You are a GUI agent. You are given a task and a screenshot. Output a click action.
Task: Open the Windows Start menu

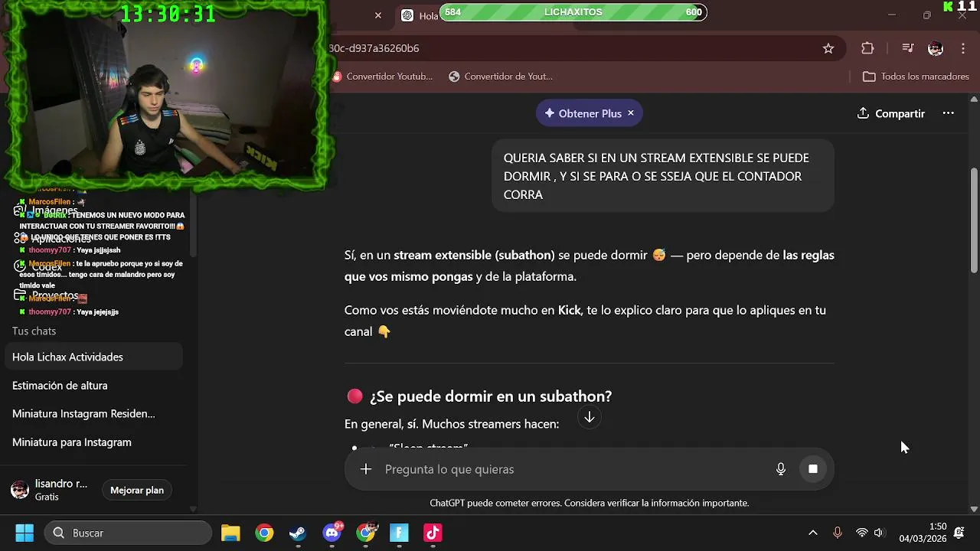[x=24, y=533]
